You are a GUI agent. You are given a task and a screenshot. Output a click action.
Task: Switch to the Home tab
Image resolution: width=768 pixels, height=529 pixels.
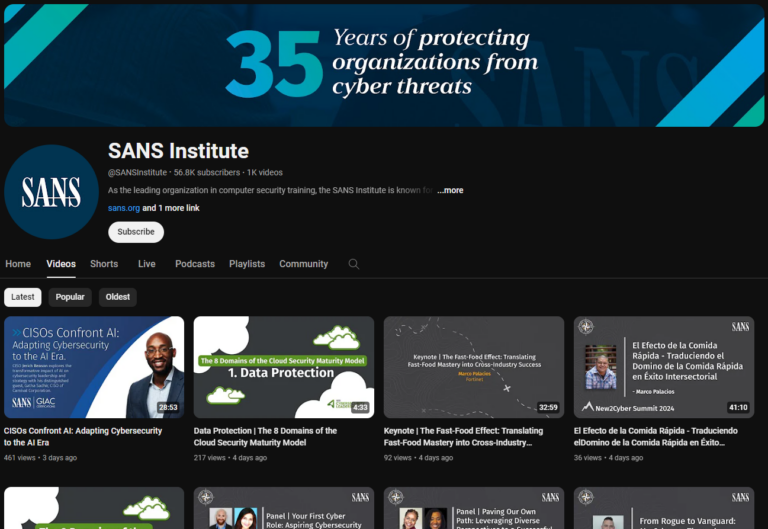(x=18, y=264)
